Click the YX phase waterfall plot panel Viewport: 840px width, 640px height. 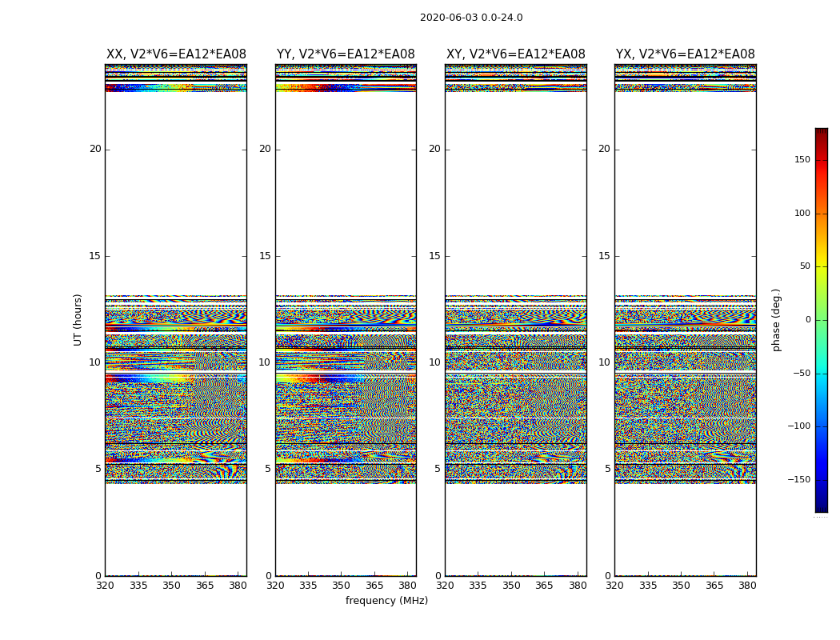[x=685, y=320]
